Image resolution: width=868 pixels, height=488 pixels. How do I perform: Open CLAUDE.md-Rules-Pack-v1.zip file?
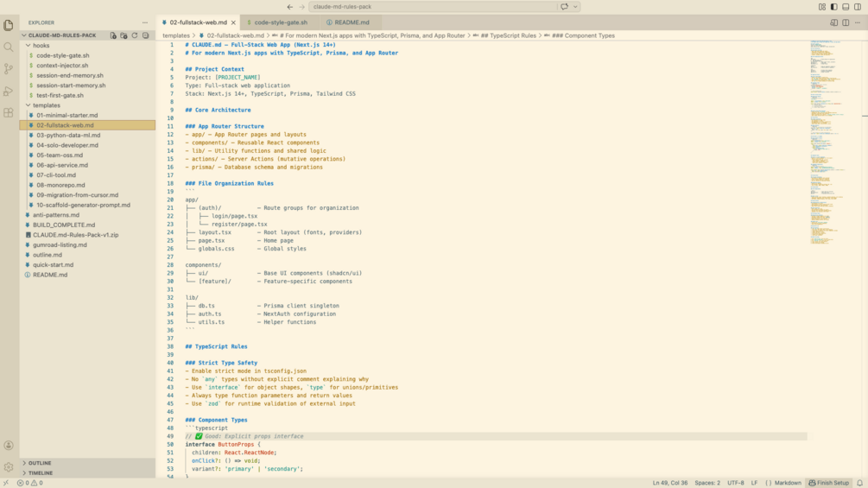click(75, 235)
